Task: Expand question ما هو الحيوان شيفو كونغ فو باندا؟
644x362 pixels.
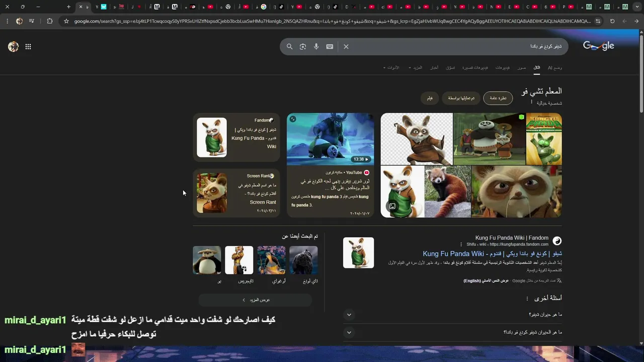Action: pos(349,332)
